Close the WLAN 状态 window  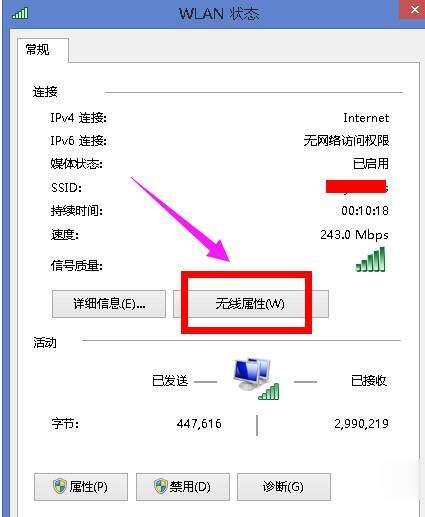[414, 10]
